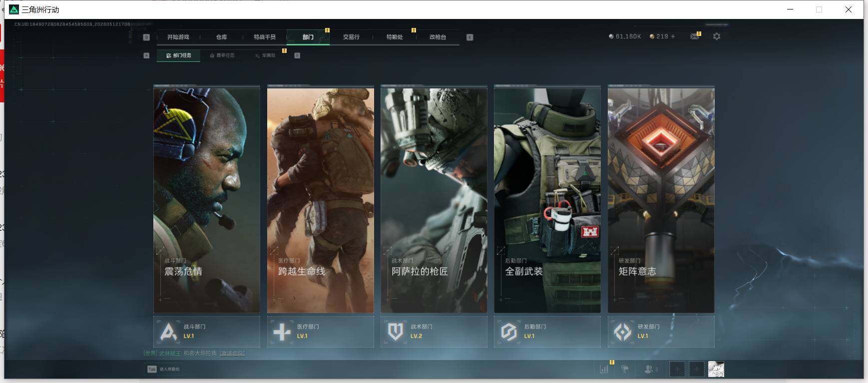
Task: Open the player avatar thumbnail
Action: (716, 370)
